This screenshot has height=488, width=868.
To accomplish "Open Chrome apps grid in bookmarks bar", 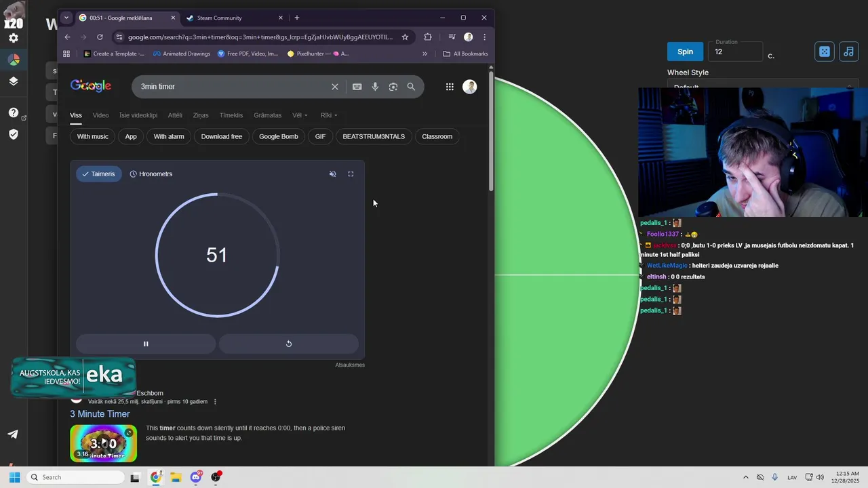I will [66, 54].
